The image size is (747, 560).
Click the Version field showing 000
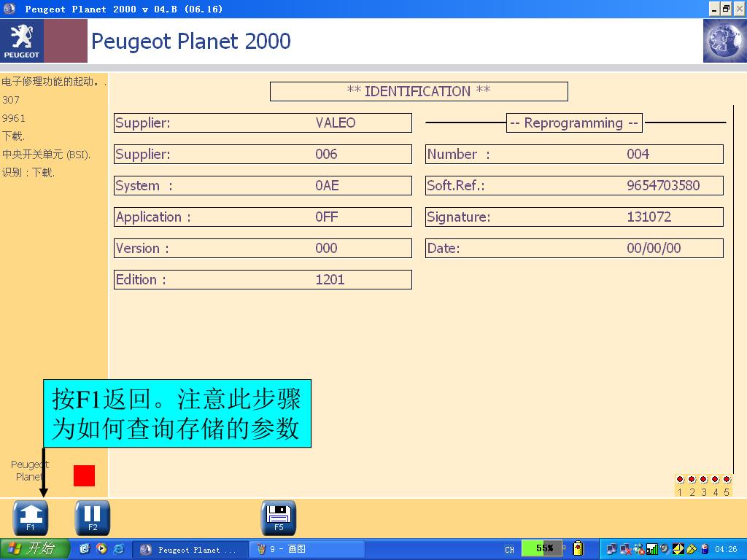(263, 248)
